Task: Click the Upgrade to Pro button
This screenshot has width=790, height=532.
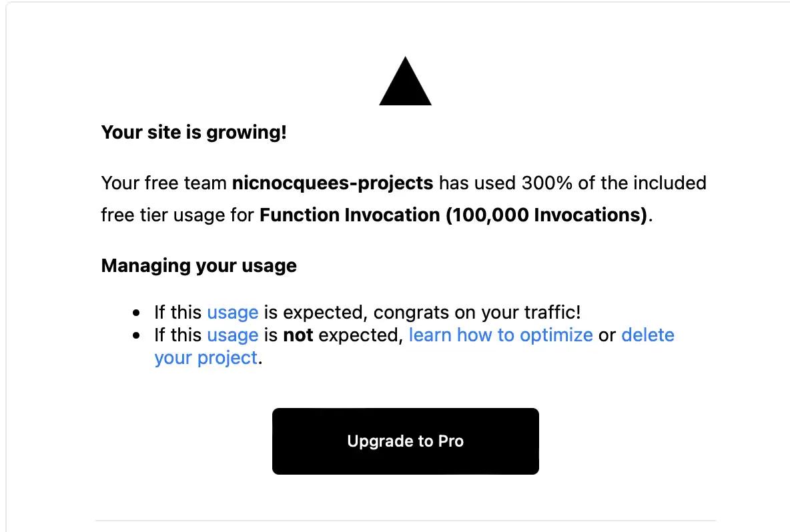Action: 406,441
